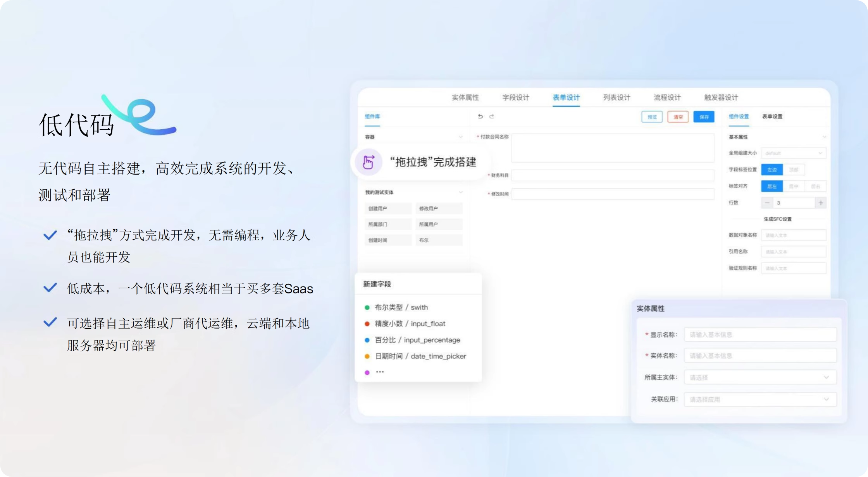The width and height of the screenshot is (868, 477).
Task: Click the plus stepper for 行数
Action: pyautogui.click(x=820, y=203)
